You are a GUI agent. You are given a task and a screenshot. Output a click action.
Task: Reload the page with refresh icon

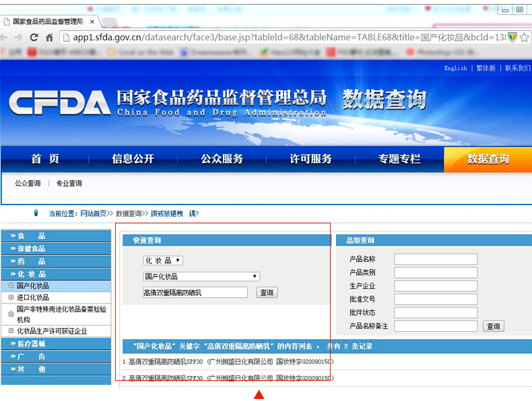tap(34, 37)
